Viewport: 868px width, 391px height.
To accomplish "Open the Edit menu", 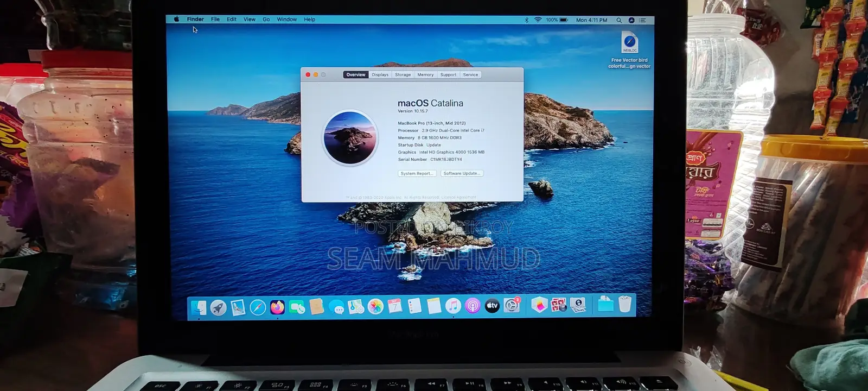I will pyautogui.click(x=232, y=19).
